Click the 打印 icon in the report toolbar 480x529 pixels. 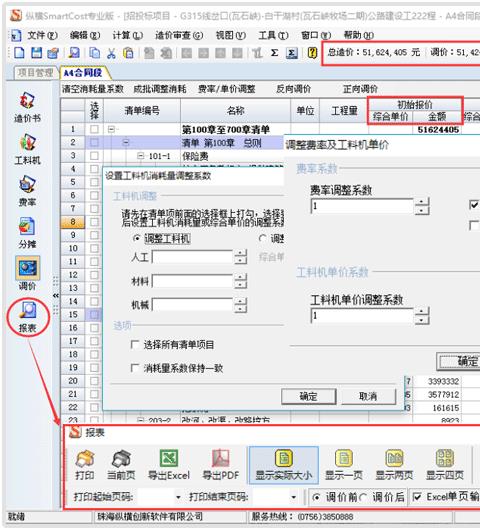(85, 465)
